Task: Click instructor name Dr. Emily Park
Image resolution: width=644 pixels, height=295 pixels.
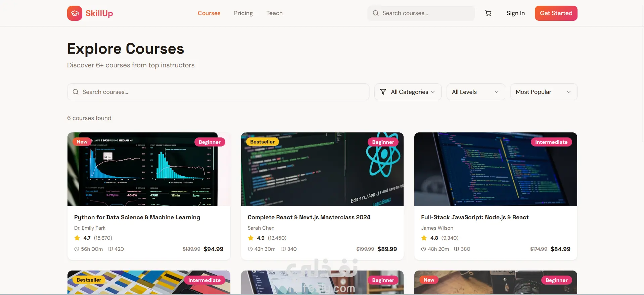Action: pos(90,228)
